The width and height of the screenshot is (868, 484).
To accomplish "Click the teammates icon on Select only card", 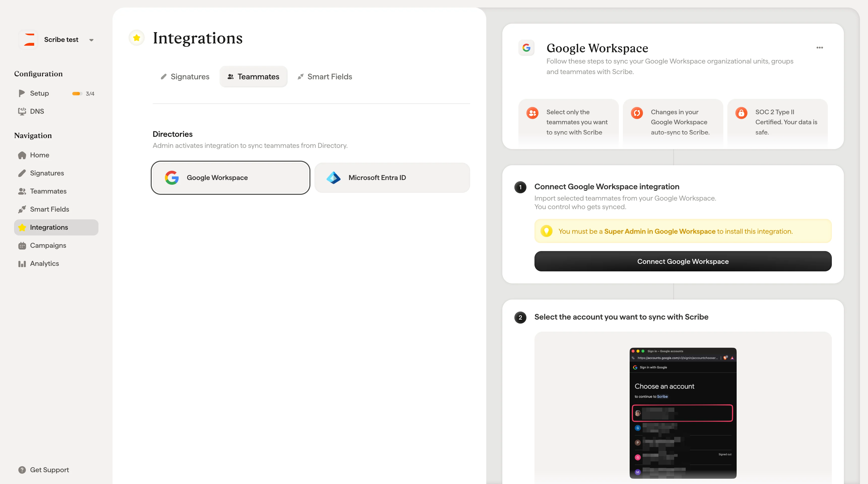I will click(x=532, y=113).
